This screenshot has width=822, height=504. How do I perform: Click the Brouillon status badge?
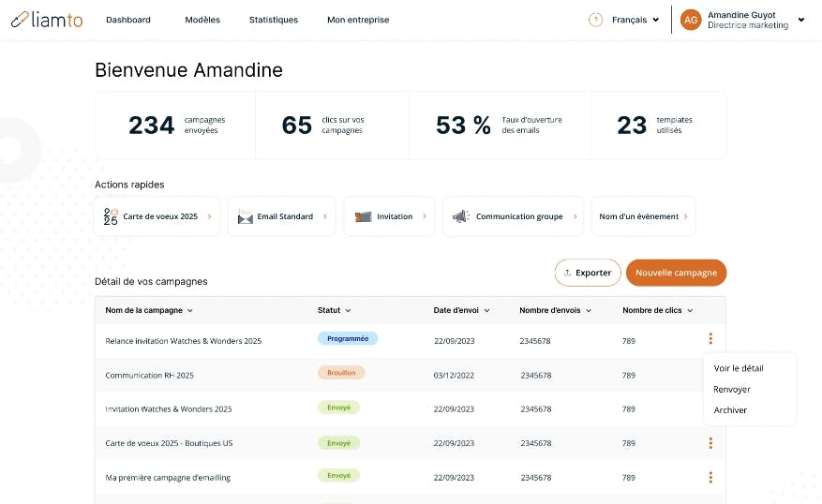click(341, 373)
